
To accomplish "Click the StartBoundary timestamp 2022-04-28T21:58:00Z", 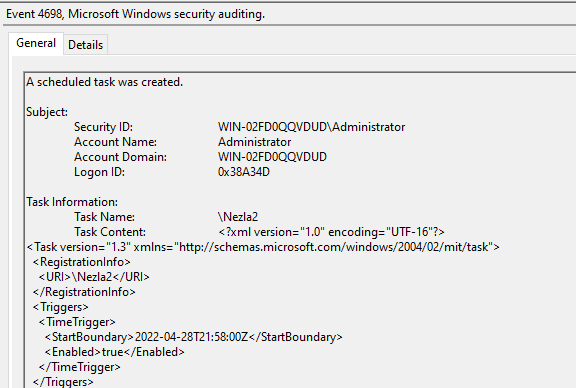I will 191,337.
